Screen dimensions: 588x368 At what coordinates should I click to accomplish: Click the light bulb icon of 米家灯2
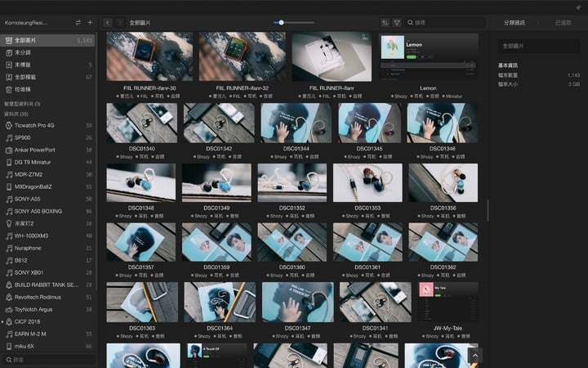(x=9, y=223)
